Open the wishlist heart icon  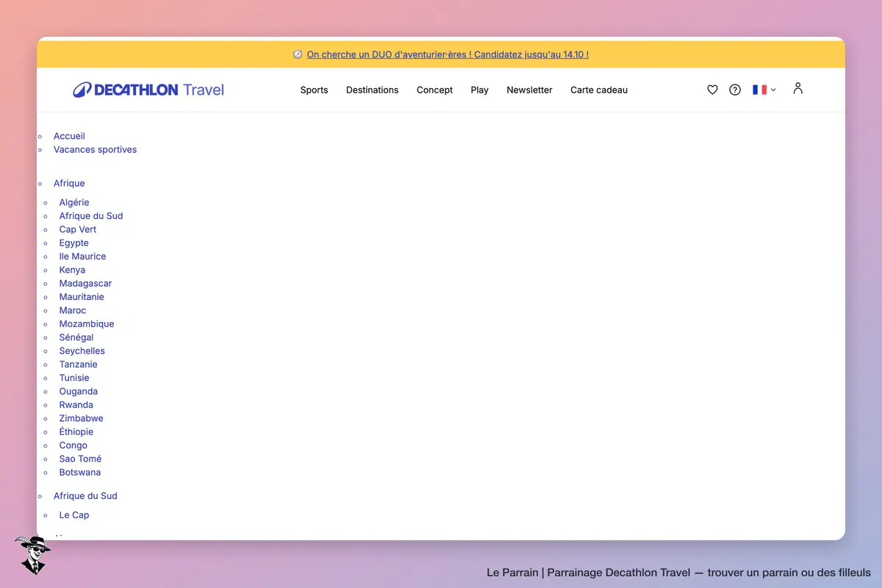[712, 90]
